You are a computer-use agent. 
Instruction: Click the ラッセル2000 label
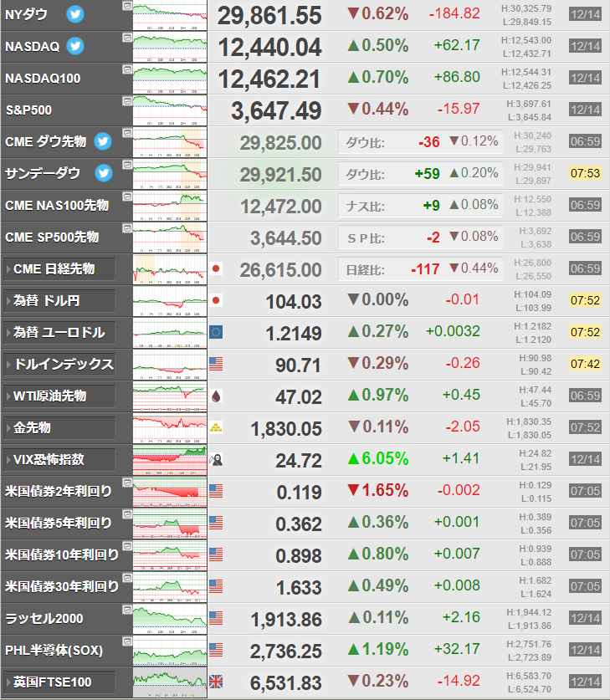pyautogui.click(x=44, y=618)
